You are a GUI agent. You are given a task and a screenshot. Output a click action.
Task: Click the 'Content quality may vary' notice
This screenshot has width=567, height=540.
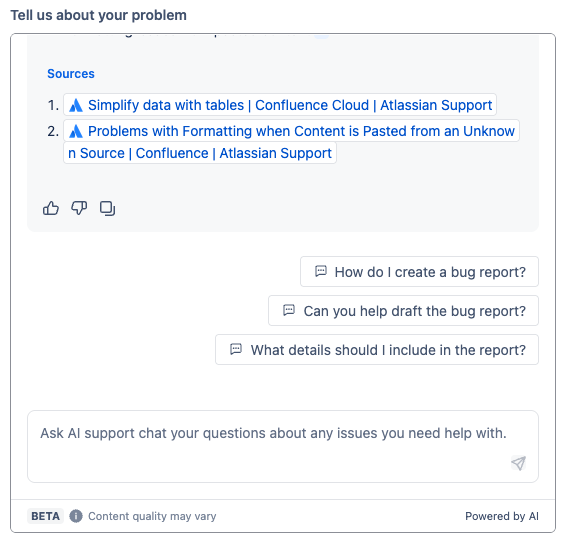(x=152, y=516)
